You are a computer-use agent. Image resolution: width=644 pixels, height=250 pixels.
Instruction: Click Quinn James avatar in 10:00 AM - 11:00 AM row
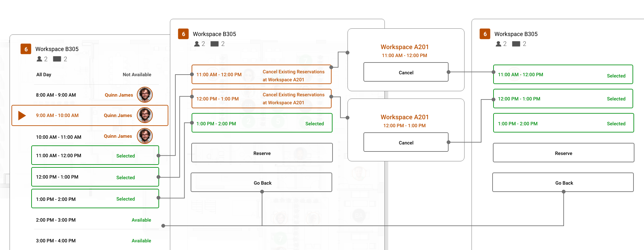[145, 136]
